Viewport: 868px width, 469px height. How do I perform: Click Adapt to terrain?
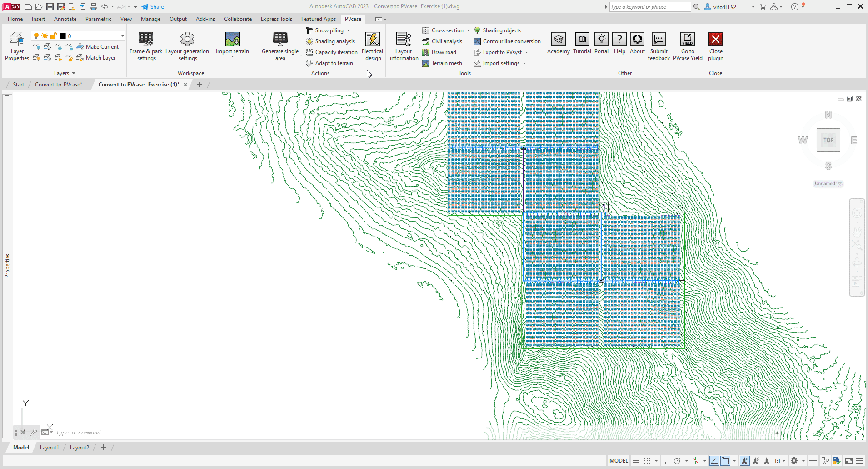tap(329, 63)
